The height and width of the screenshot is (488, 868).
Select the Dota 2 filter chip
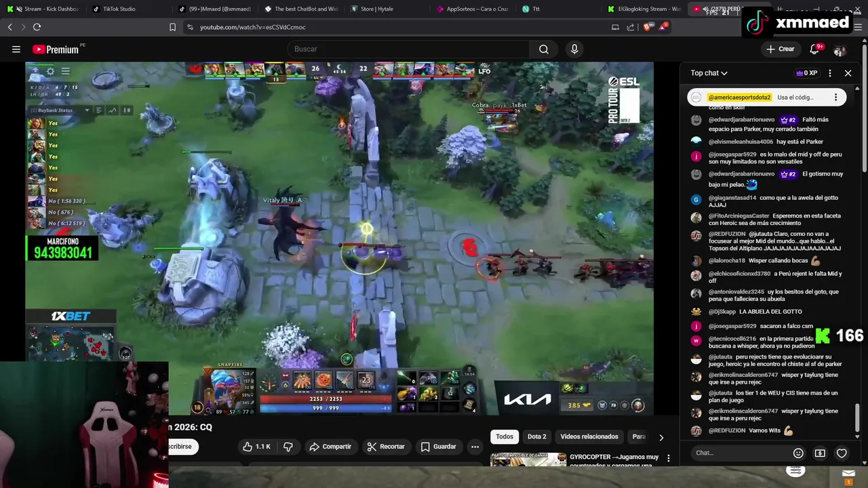pyautogui.click(x=536, y=437)
